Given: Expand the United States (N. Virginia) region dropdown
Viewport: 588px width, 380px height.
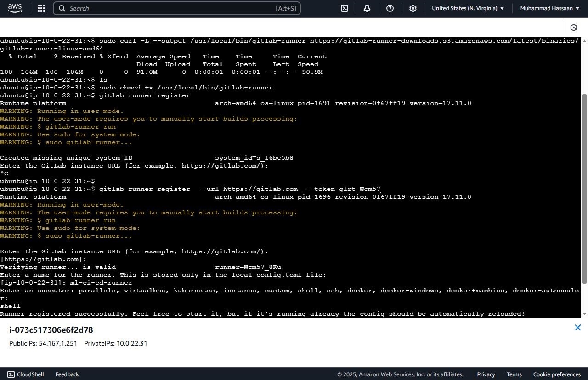Looking at the screenshot, I should tap(468, 8).
